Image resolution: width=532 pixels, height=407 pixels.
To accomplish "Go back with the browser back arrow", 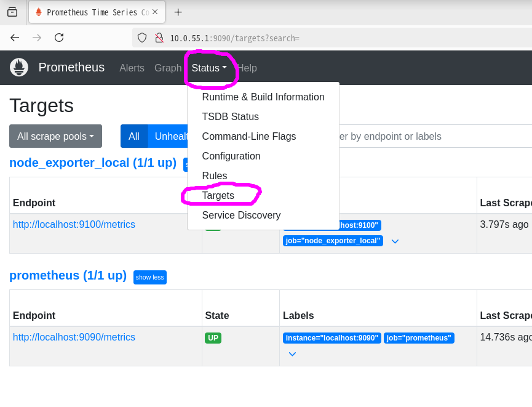I will coord(15,38).
